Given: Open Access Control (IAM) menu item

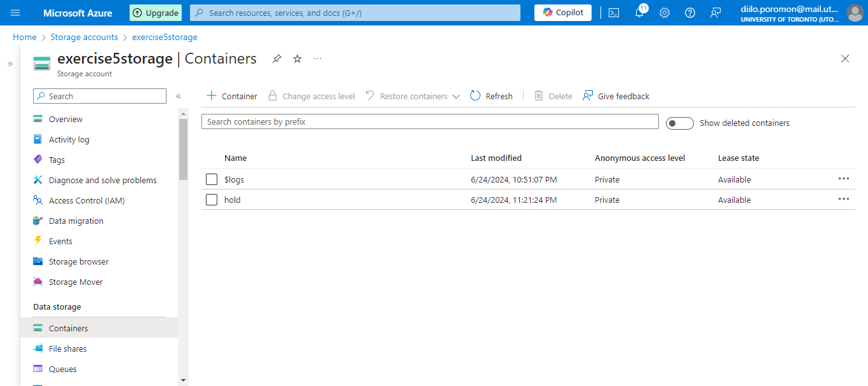Looking at the screenshot, I should [86, 200].
